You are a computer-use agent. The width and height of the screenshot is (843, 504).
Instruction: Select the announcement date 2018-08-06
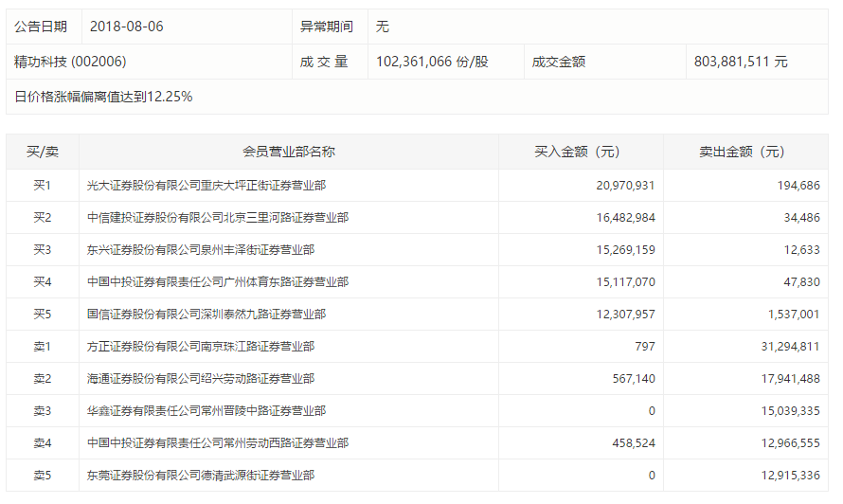click(x=127, y=27)
